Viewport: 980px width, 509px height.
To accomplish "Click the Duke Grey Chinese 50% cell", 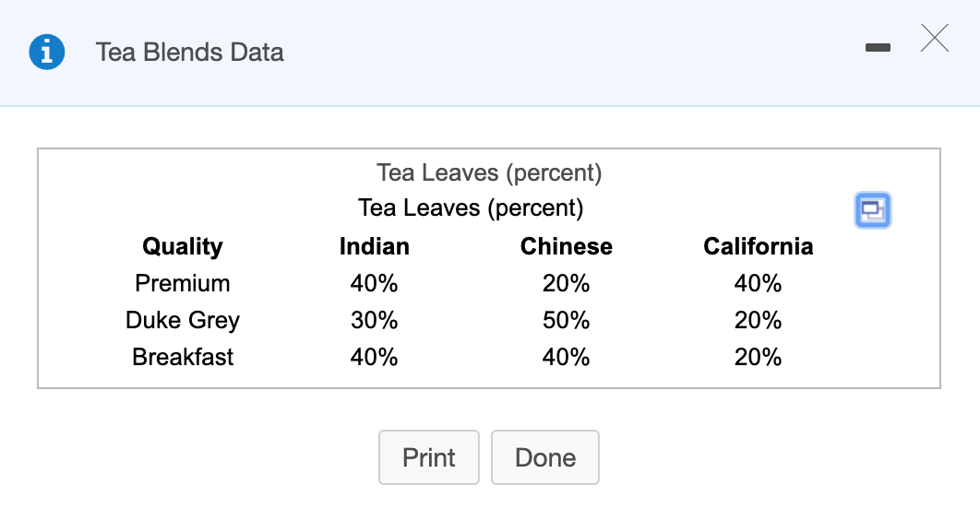I will pyautogui.click(x=567, y=320).
